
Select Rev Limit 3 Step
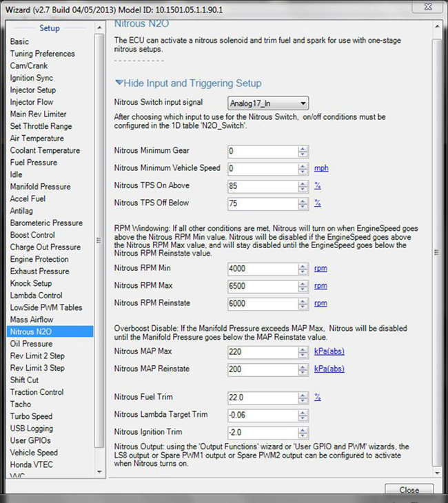point(37,368)
